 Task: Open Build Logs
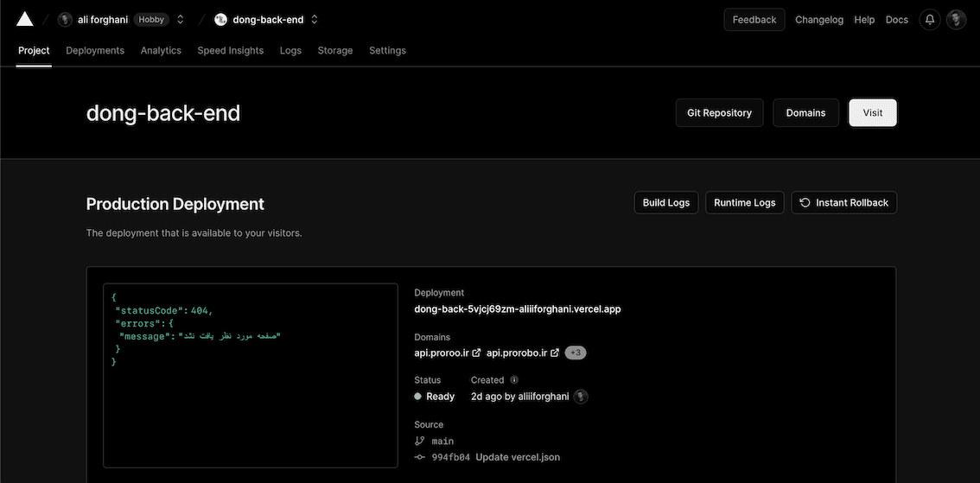[666, 202]
